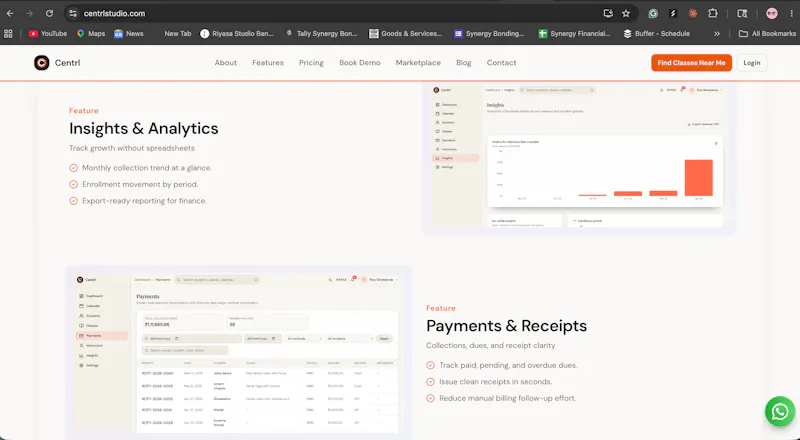Open the New Tab bookmark
The width and height of the screenshot is (800, 440).
click(178, 34)
